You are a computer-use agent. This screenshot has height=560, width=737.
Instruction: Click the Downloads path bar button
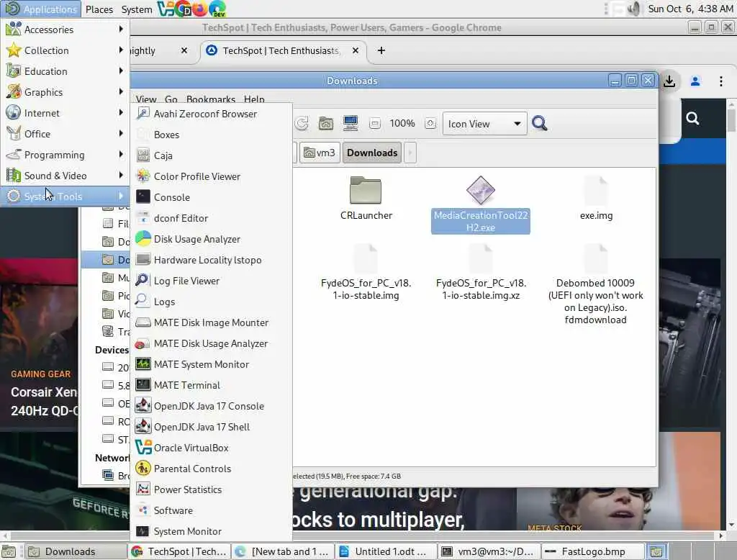372,153
